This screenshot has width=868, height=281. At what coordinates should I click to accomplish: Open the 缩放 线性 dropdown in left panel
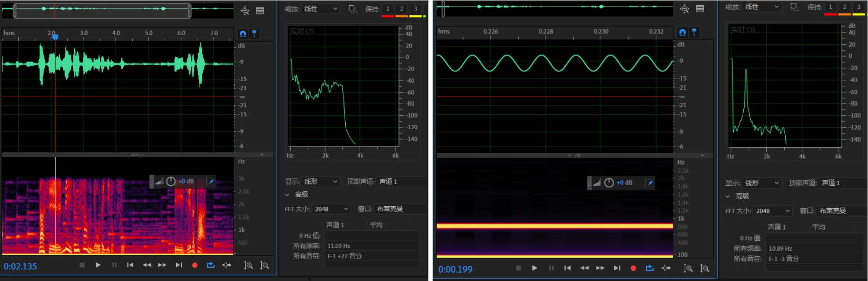tap(321, 9)
